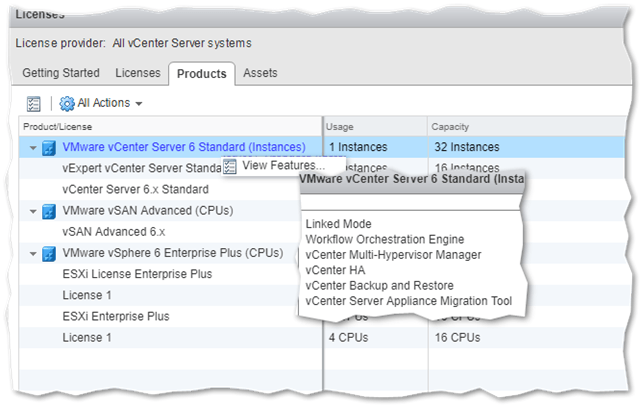Select VMware vCenter Server 6 Standard (Instances) link
This screenshot has width=642, height=407.
(x=184, y=147)
